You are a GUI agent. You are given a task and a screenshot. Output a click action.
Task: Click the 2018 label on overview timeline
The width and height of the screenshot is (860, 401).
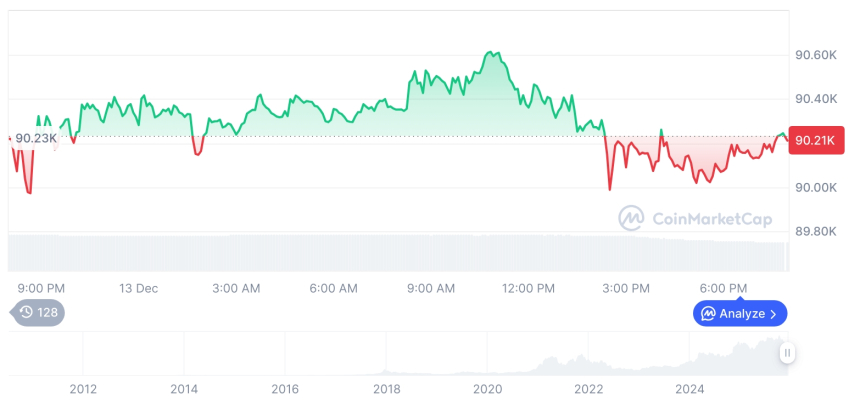point(387,389)
